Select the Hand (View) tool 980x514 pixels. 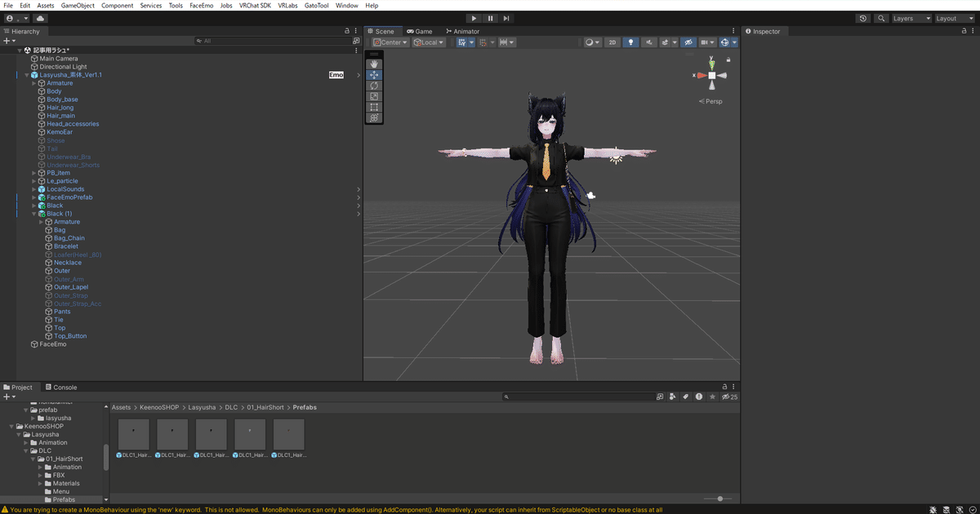[374, 64]
